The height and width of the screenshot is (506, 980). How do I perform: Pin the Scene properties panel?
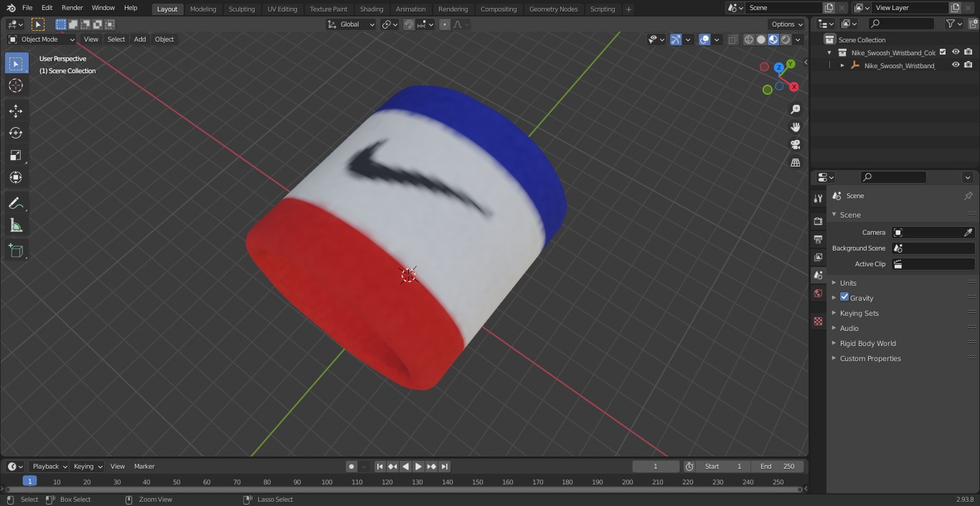tap(968, 196)
